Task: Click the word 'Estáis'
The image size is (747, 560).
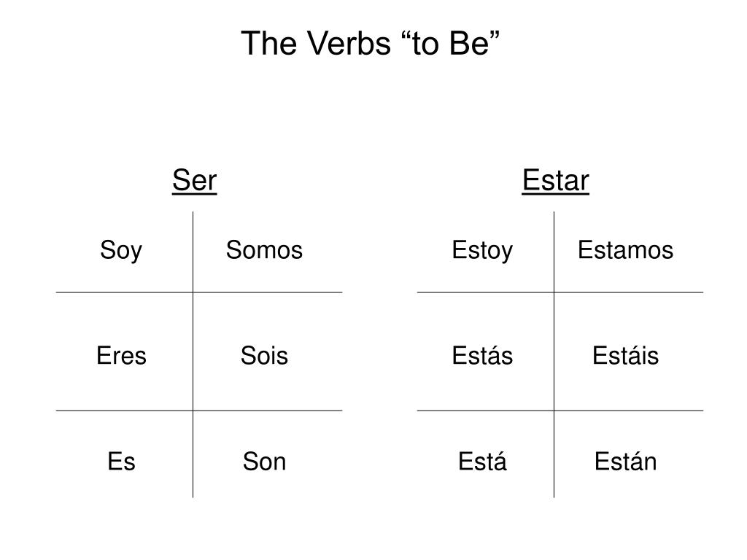Action: (625, 356)
